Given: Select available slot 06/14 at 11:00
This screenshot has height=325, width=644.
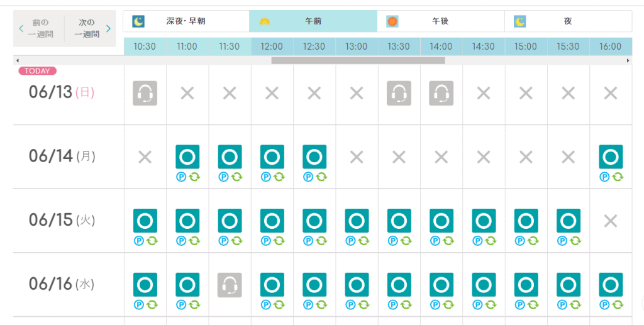Looking at the screenshot, I should (x=187, y=157).
